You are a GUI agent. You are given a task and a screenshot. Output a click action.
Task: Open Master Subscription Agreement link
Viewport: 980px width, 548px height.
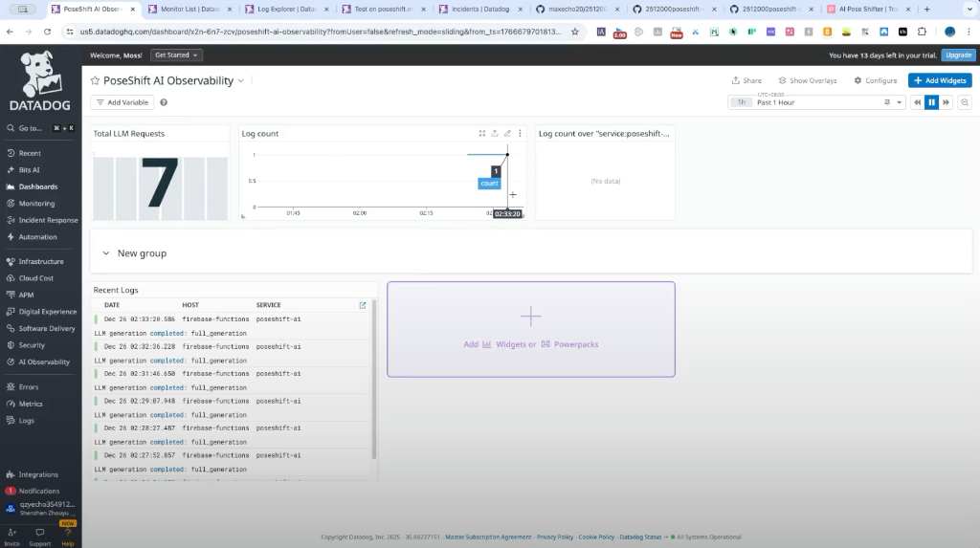(488, 537)
